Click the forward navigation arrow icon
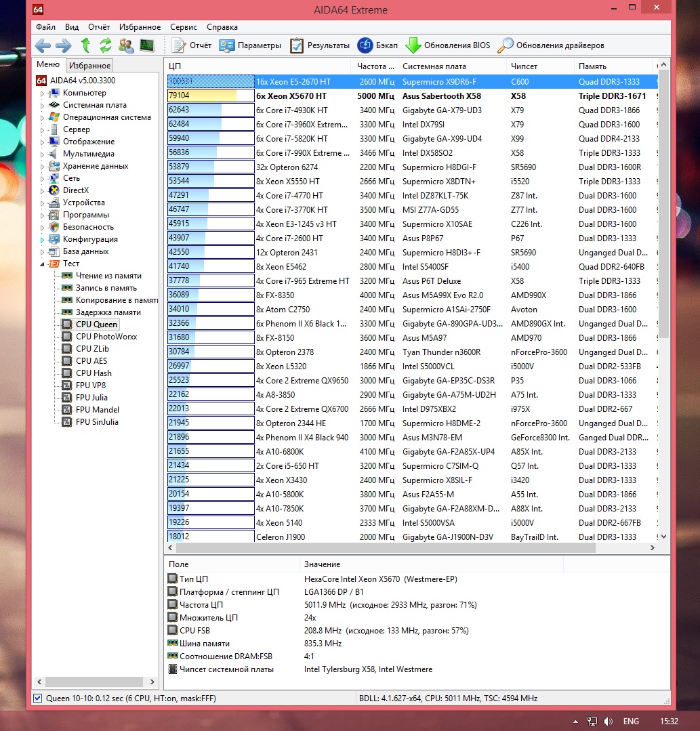The width and height of the screenshot is (700, 731). pyautogui.click(x=64, y=45)
